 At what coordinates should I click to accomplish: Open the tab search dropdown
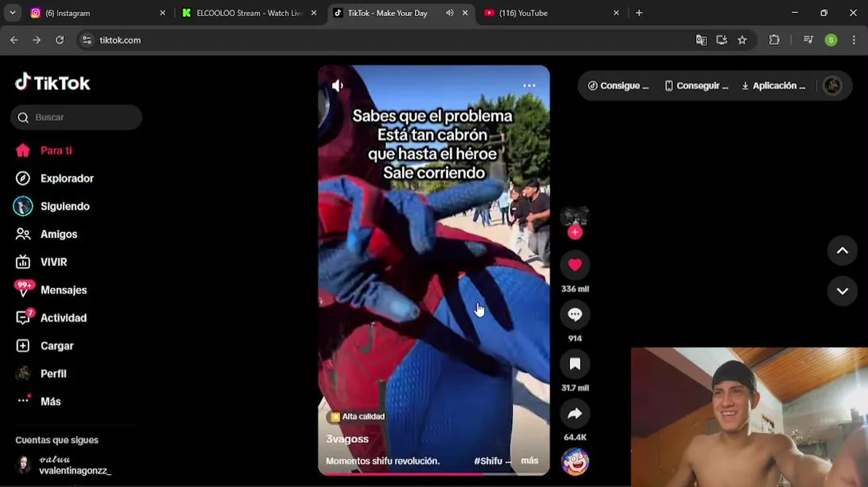[x=12, y=13]
